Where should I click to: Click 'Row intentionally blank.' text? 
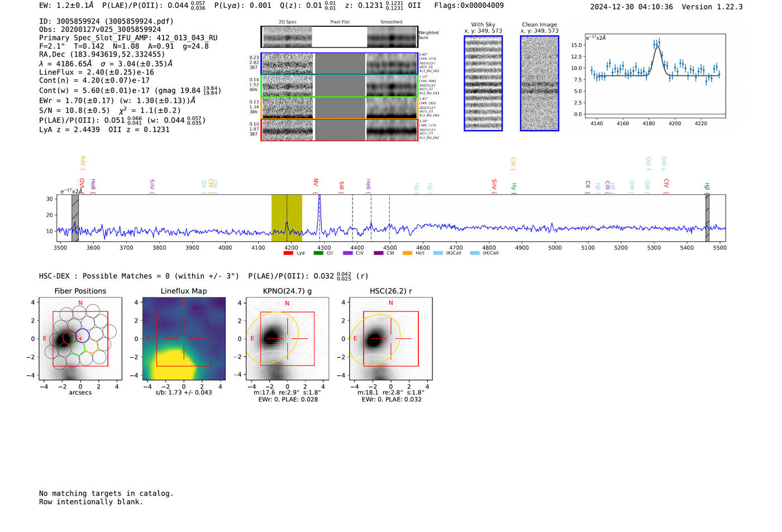[x=91, y=502]
